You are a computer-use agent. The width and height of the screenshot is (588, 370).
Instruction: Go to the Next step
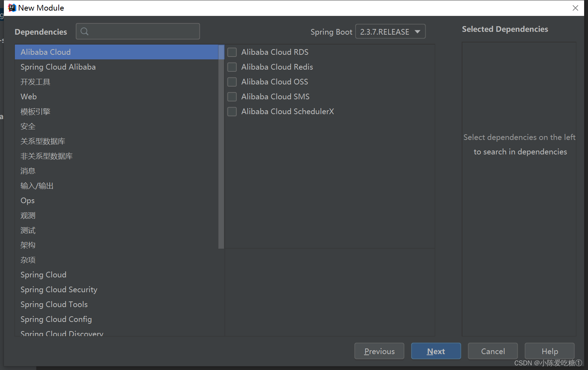[x=436, y=351]
